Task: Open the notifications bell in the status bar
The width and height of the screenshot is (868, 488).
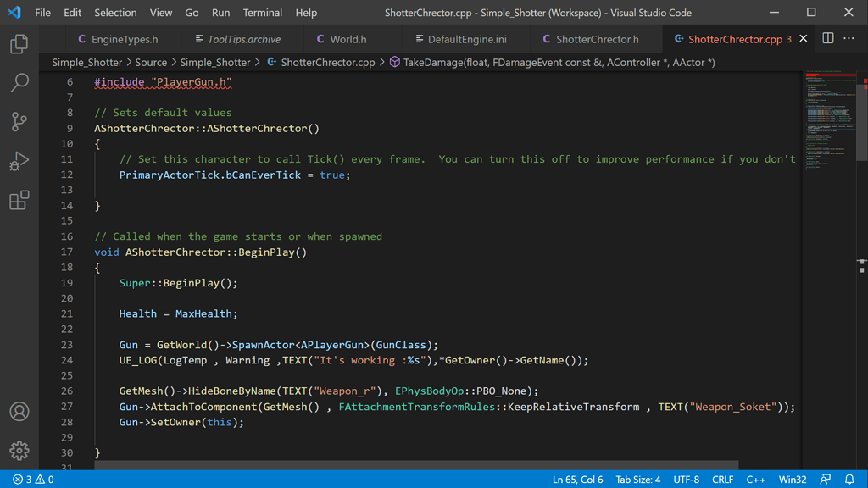Action: pos(851,479)
